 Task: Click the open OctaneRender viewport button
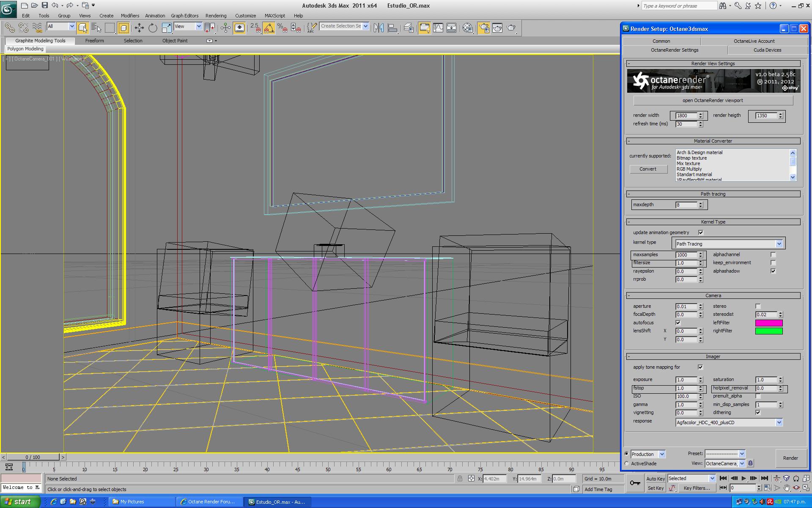[x=713, y=100]
